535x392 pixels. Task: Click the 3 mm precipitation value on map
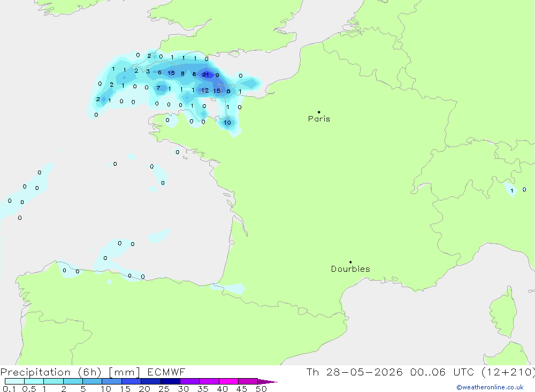point(148,71)
